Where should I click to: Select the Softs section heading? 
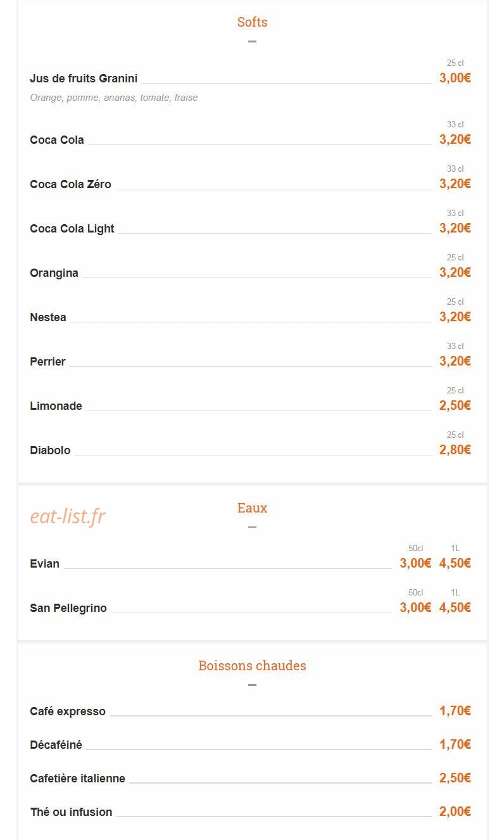[252, 22]
